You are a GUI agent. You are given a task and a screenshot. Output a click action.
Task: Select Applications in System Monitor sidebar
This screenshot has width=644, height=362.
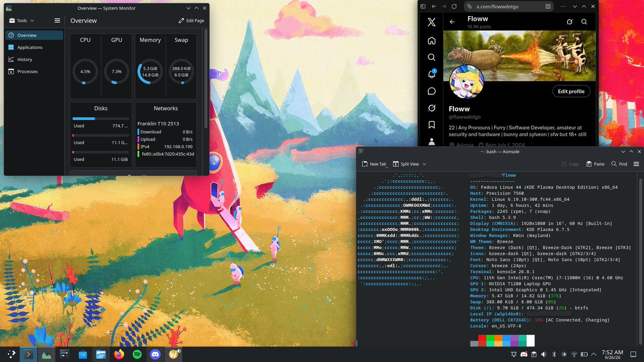click(x=34, y=47)
